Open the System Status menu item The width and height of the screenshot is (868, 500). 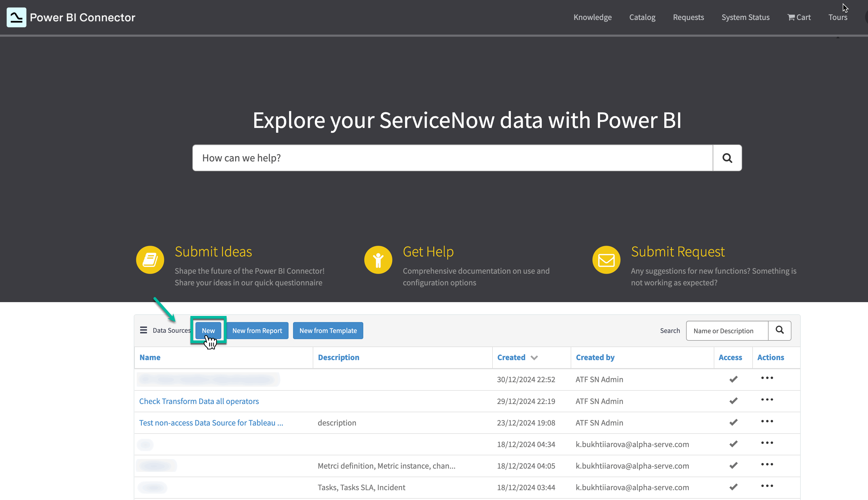(x=745, y=17)
